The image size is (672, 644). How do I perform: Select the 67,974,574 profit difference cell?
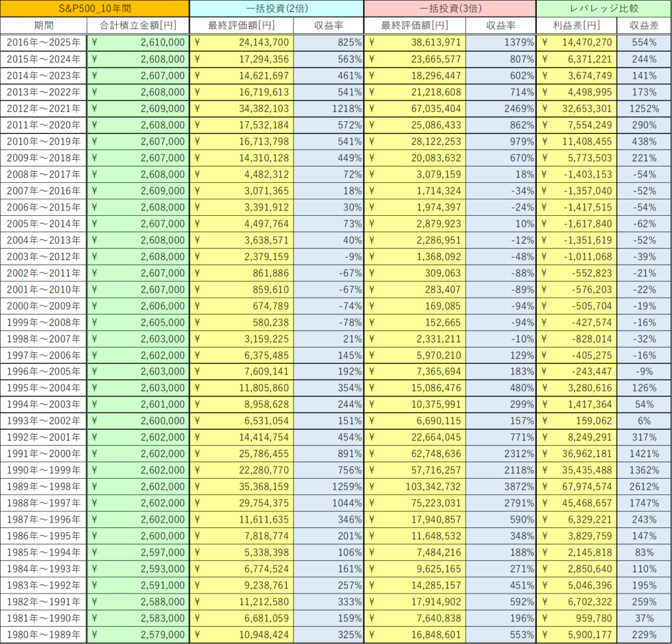click(577, 487)
